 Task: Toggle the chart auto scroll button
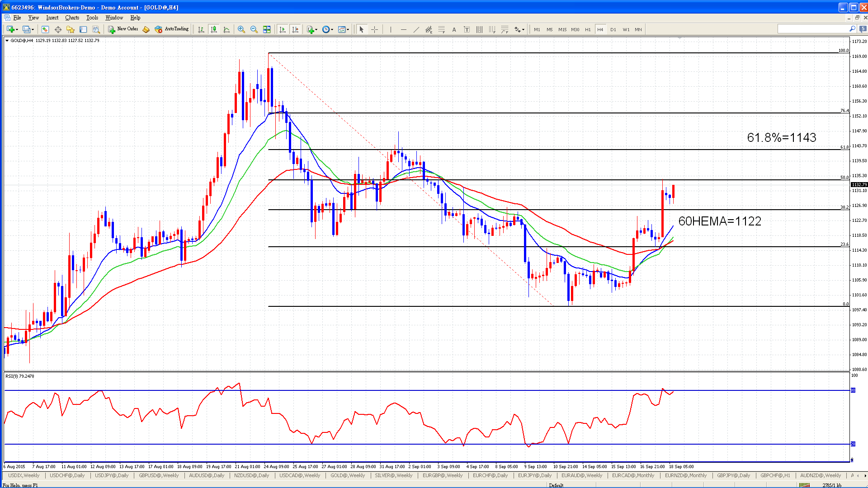click(x=283, y=29)
